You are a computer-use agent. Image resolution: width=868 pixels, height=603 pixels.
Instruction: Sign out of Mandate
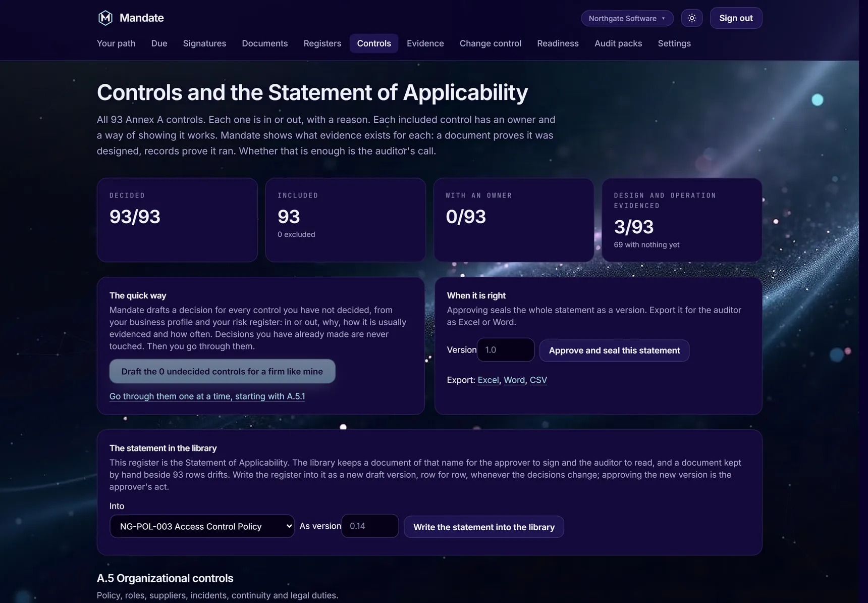tap(736, 18)
